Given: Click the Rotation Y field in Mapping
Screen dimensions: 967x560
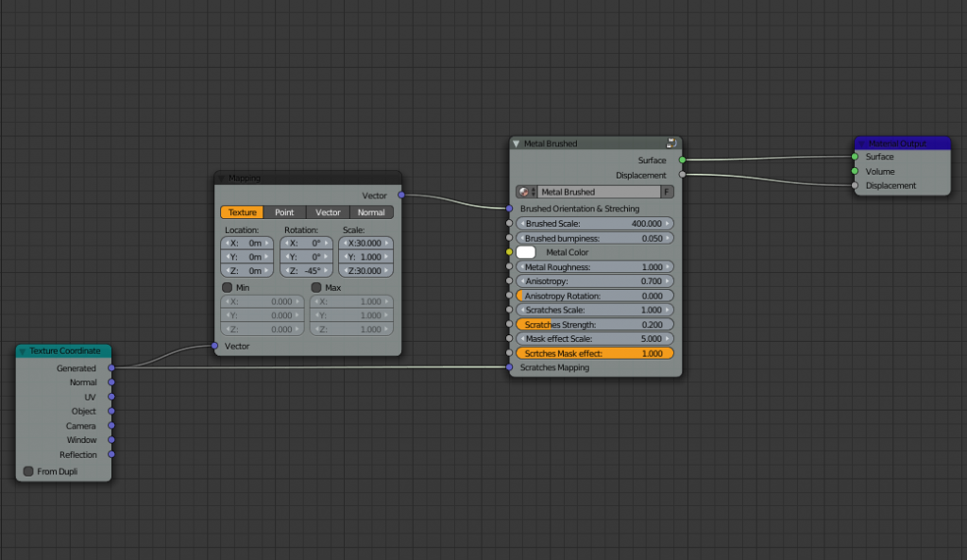Looking at the screenshot, I should click(306, 257).
